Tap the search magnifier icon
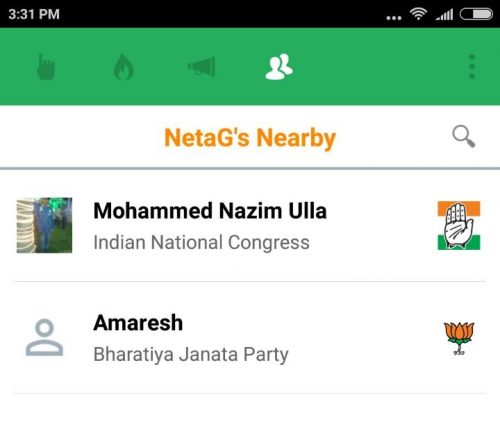 pyautogui.click(x=464, y=136)
